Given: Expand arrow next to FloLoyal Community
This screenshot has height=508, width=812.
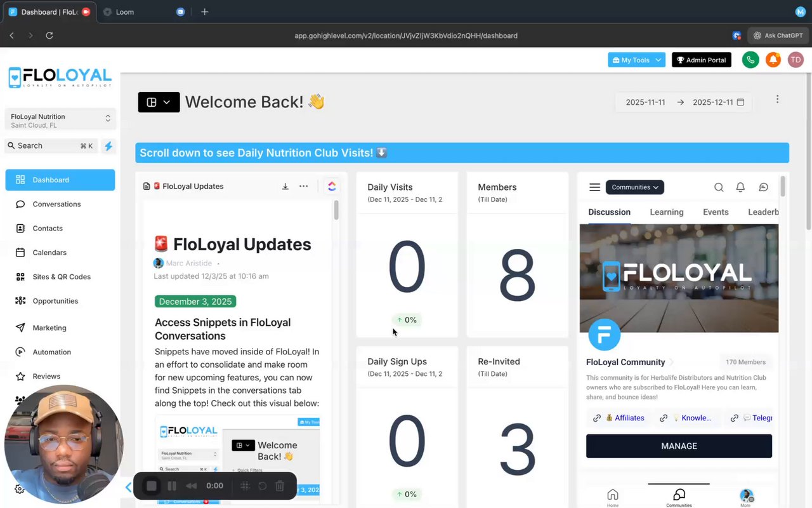Looking at the screenshot, I should click(671, 362).
